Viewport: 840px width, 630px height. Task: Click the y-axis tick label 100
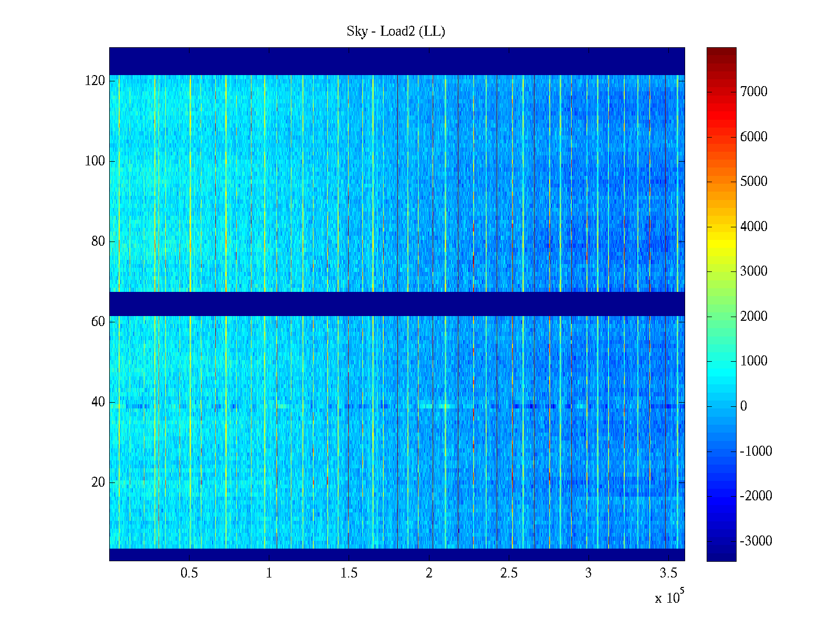[95, 161]
